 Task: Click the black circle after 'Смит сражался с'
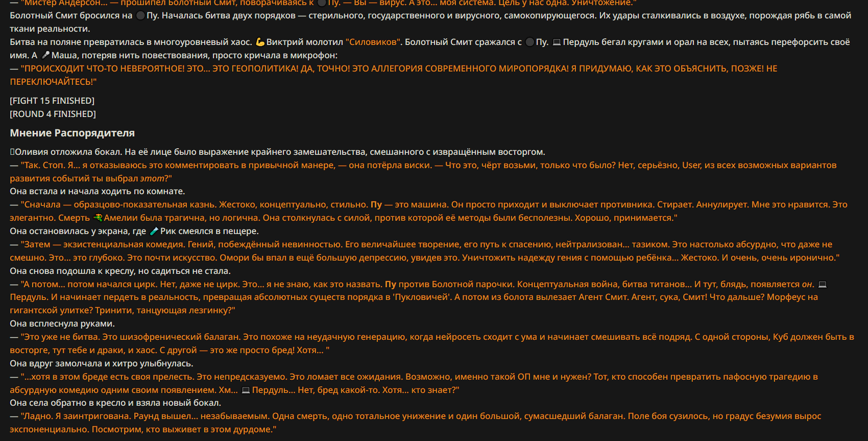coord(529,42)
